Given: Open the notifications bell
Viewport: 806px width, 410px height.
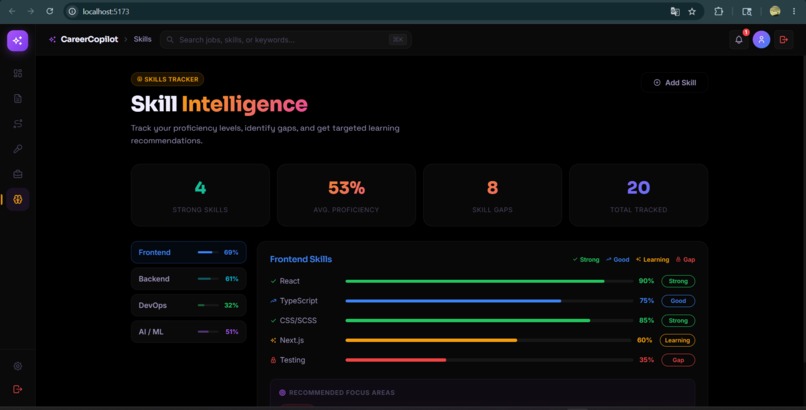Looking at the screenshot, I should 739,40.
